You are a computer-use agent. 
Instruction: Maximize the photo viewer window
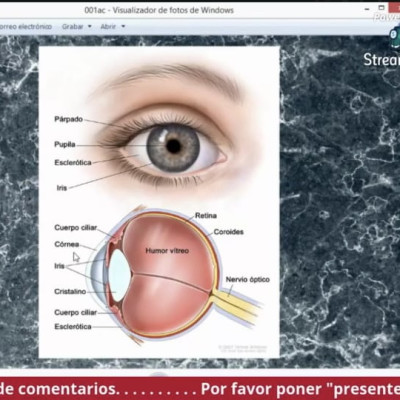[382, 8]
